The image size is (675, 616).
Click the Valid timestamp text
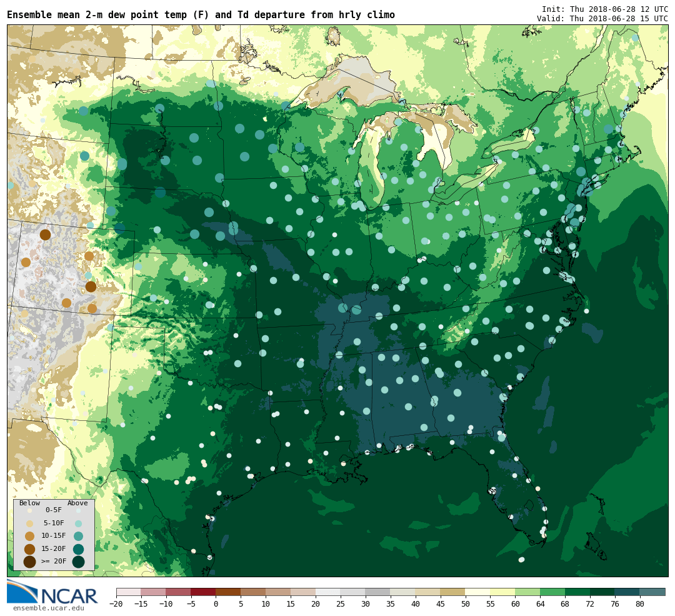click(x=602, y=19)
